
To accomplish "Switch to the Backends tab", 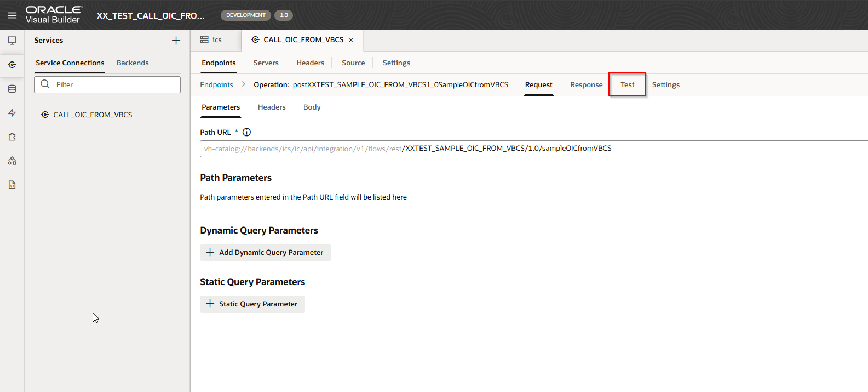I will coord(133,63).
